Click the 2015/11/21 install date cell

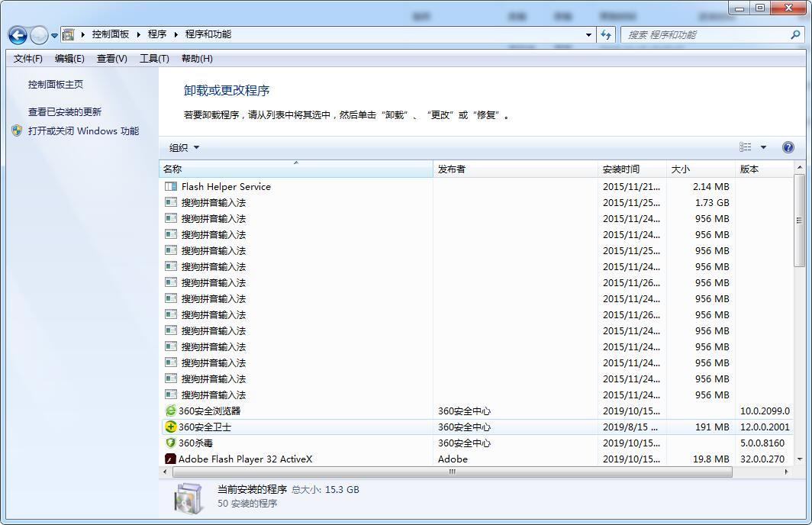coord(631,186)
